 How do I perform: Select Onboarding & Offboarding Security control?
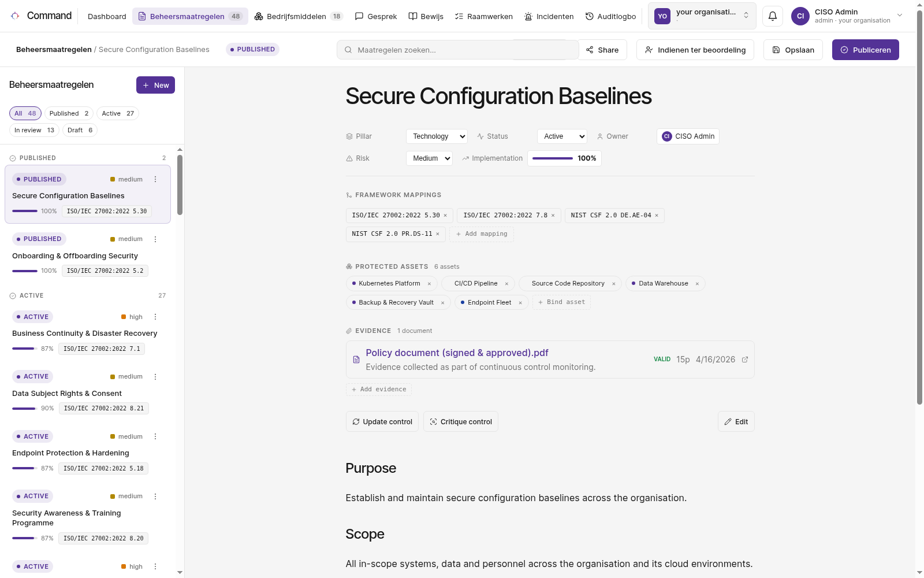[88, 255]
